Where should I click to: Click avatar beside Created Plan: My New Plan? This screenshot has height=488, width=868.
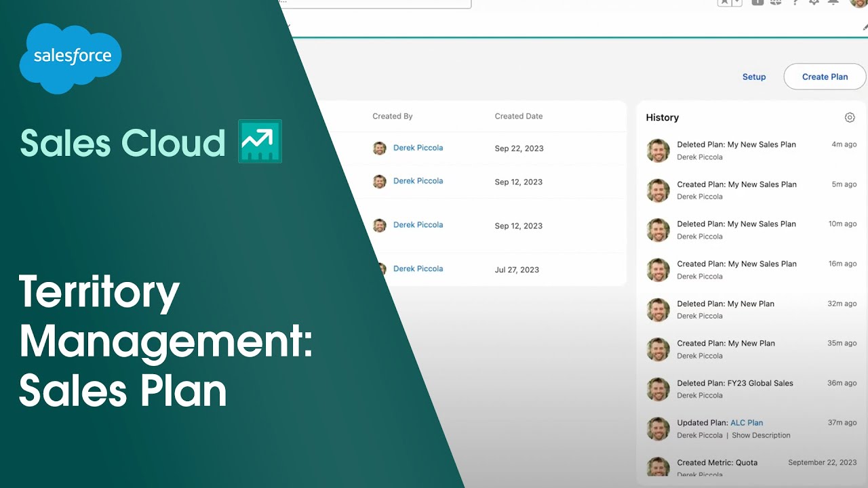click(658, 349)
